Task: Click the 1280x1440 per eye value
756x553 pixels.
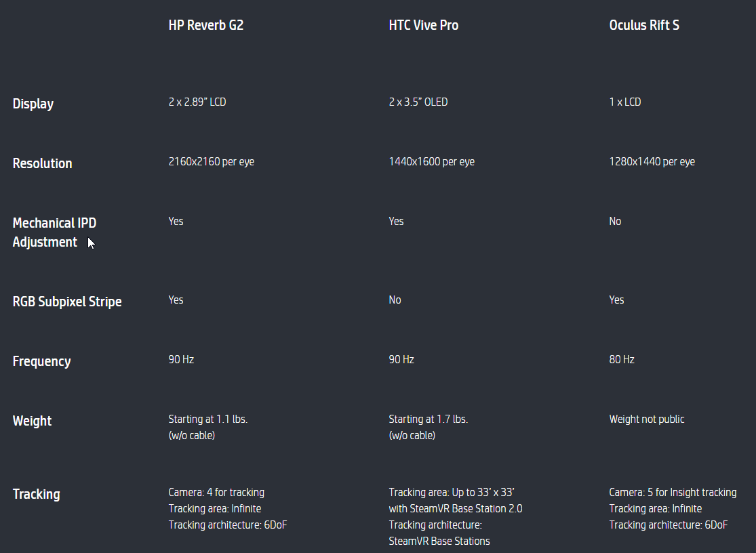Action: tap(652, 161)
